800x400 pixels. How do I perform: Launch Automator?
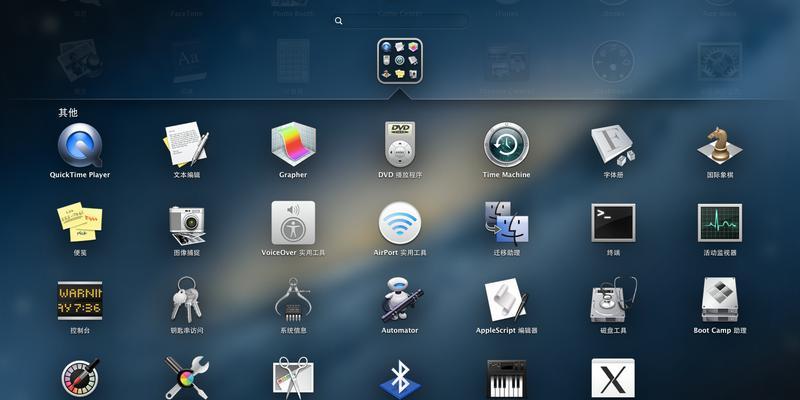click(x=401, y=299)
